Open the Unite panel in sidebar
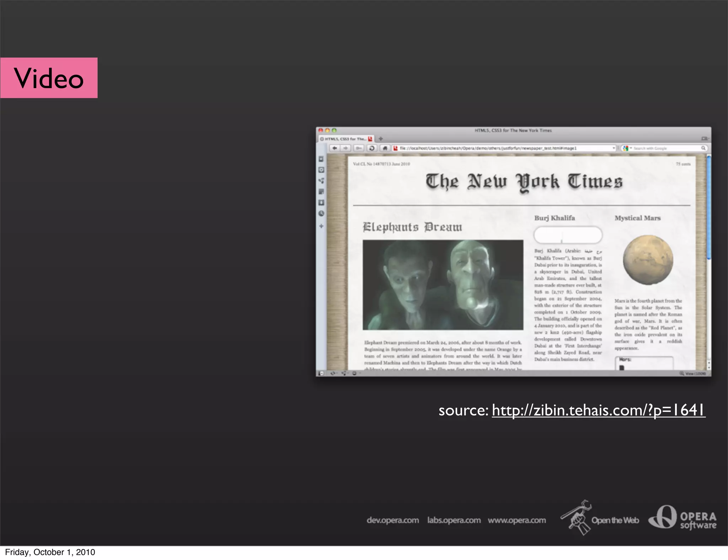The width and height of the screenshot is (728, 560). (321, 181)
